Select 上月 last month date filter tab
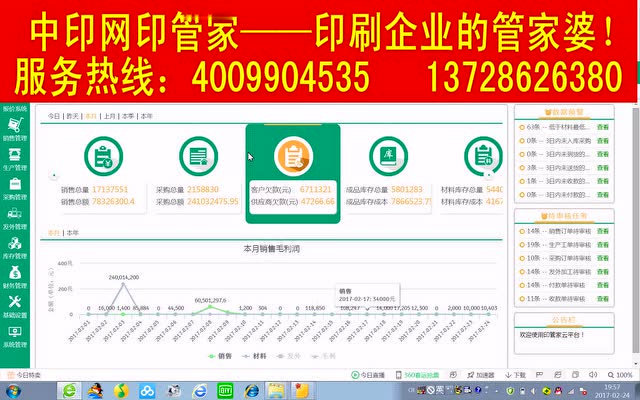The width and height of the screenshot is (640, 400). pos(109,116)
